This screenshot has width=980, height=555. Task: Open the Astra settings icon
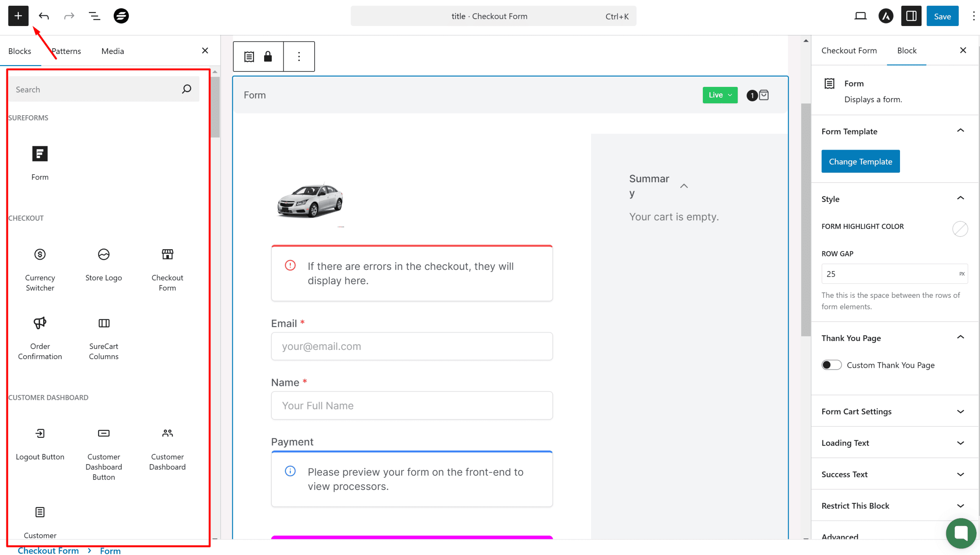(885, 16)
